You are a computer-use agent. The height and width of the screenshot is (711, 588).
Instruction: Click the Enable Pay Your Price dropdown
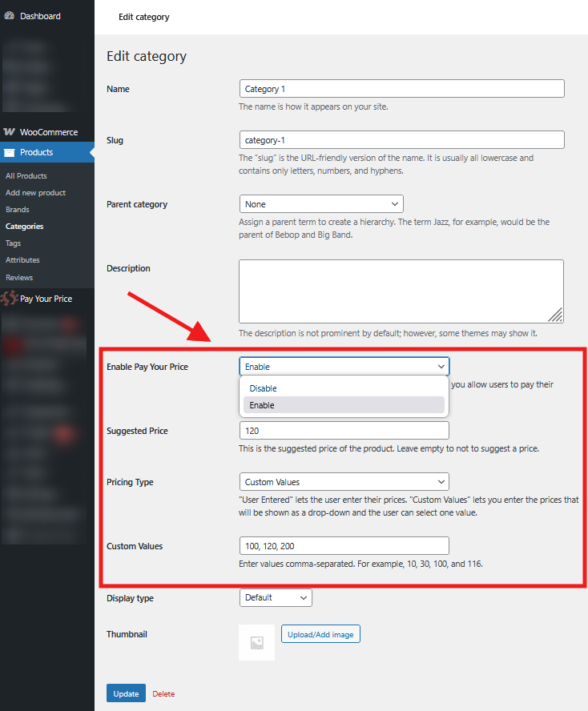point(344,367)
